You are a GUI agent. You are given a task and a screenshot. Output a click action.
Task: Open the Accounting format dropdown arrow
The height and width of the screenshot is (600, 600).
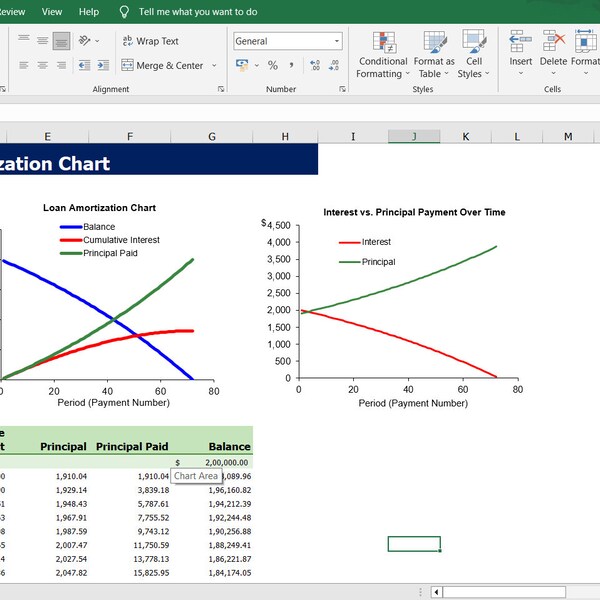click(x=256, y=65)
